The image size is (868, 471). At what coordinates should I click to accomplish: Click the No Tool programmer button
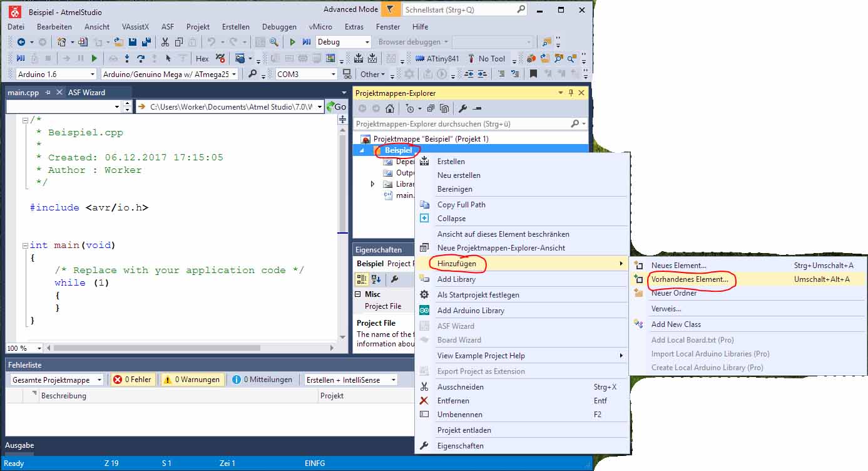486,58
